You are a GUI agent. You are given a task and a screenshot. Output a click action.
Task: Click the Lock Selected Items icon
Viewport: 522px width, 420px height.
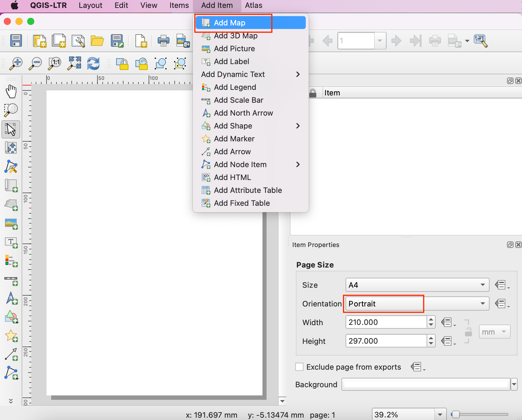click(122, 63)
